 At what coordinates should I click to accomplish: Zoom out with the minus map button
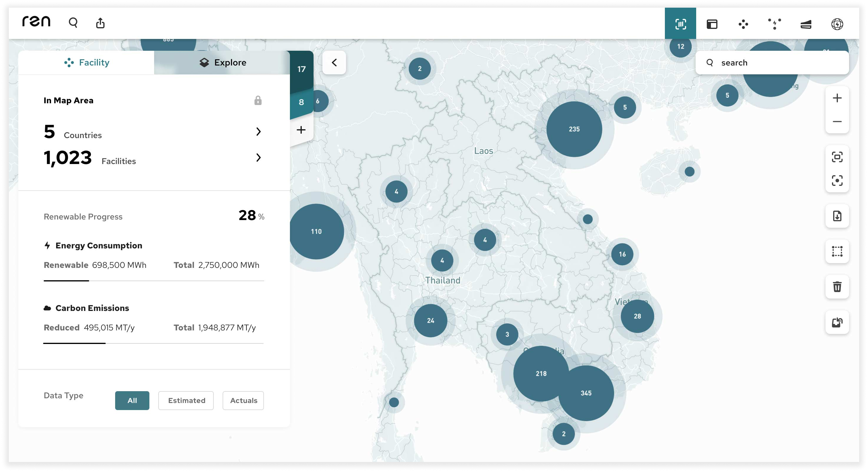point(837,122)
